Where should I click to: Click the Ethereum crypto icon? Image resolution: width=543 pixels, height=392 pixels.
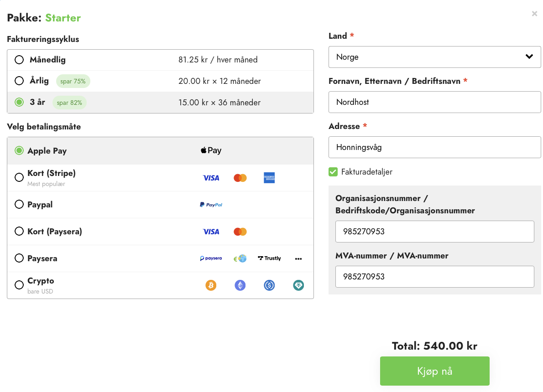point(240,285)
